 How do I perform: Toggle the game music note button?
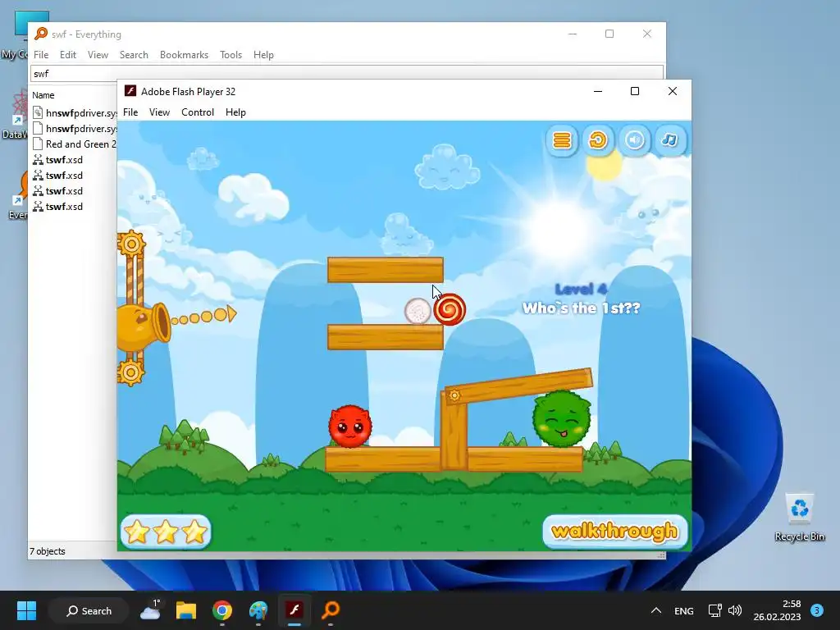point(669,140)
